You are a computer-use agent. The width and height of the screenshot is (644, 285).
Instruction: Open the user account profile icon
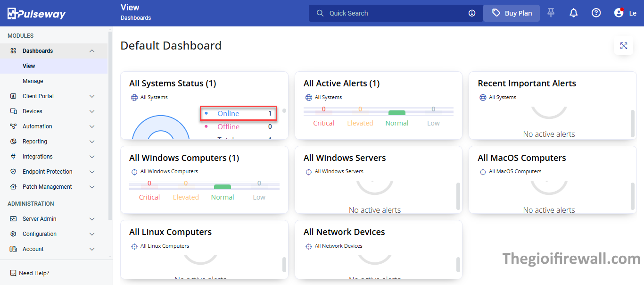pyautogui.click(x=619, y=13)
